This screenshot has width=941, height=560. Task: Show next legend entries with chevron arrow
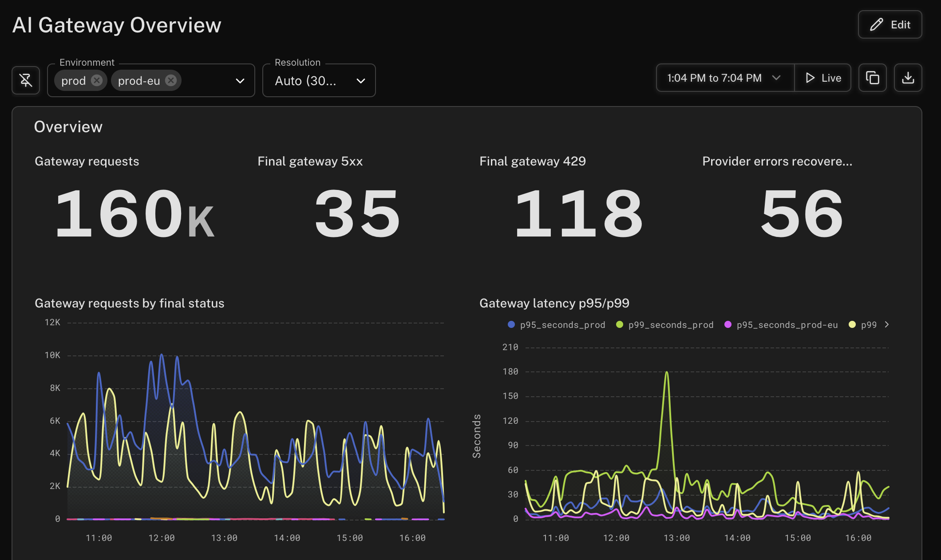tap(887, 325)
